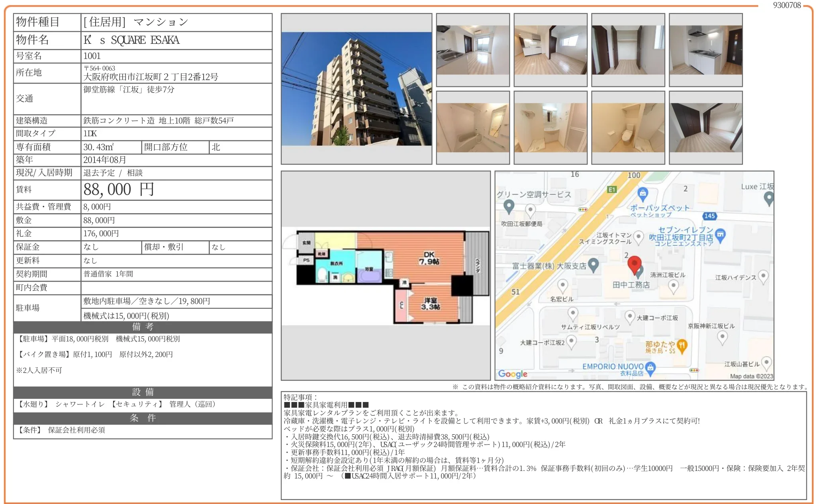Open the building exterior photo

[356, 89]
